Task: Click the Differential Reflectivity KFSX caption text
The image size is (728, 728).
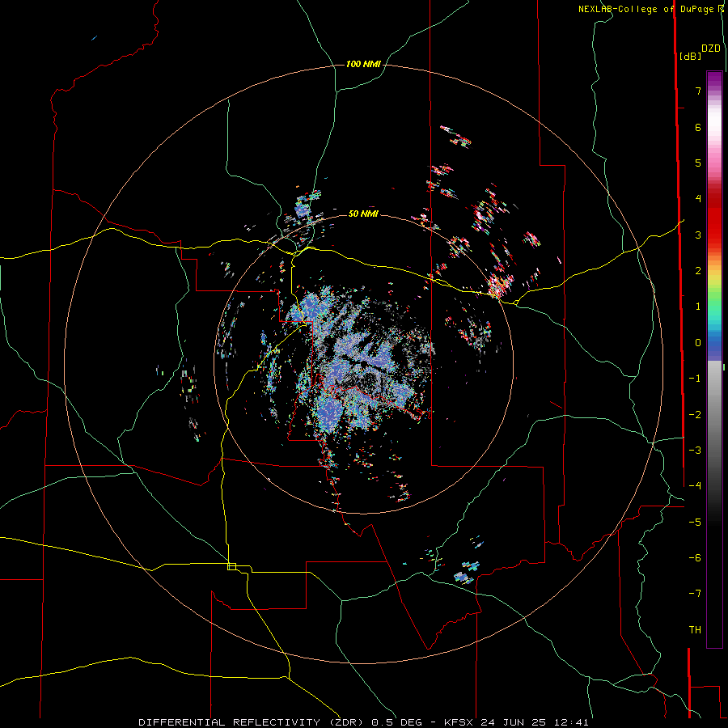Action: click(363, 722)
